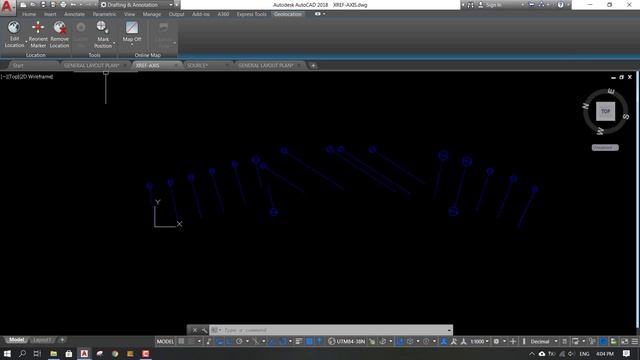Open the Drafting & Annotation workspace dropdown
640x360 pixels.
[171, 5]
